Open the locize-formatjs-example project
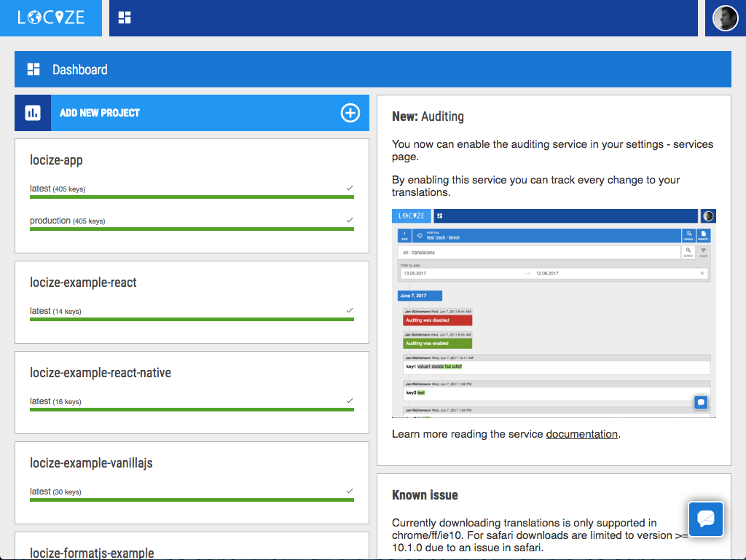Image resolution: width=746 pixels, height=560 pixels. (x=92, y=553)
